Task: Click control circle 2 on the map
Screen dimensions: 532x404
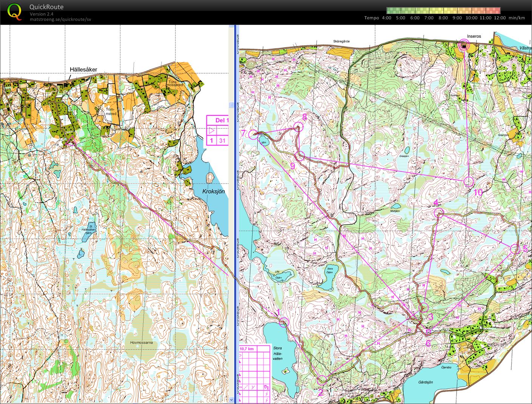Action: coord(322,380)
